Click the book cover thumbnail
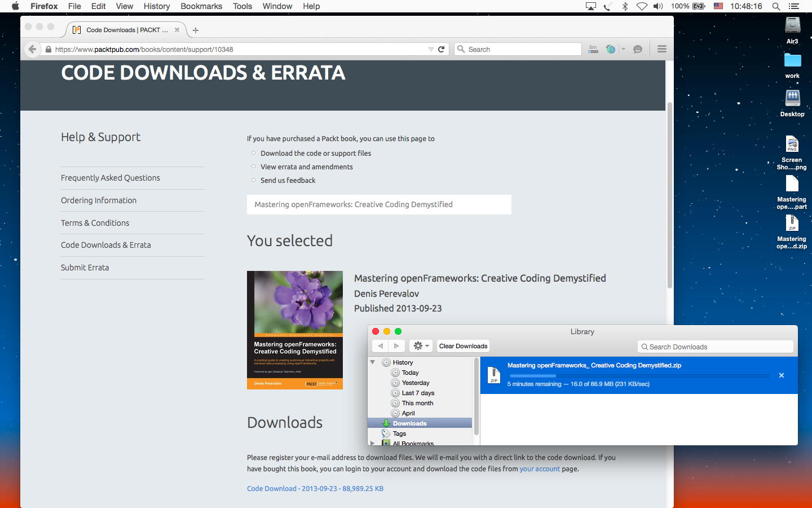The height and width of the screenshot is (508, 812). 295,330
